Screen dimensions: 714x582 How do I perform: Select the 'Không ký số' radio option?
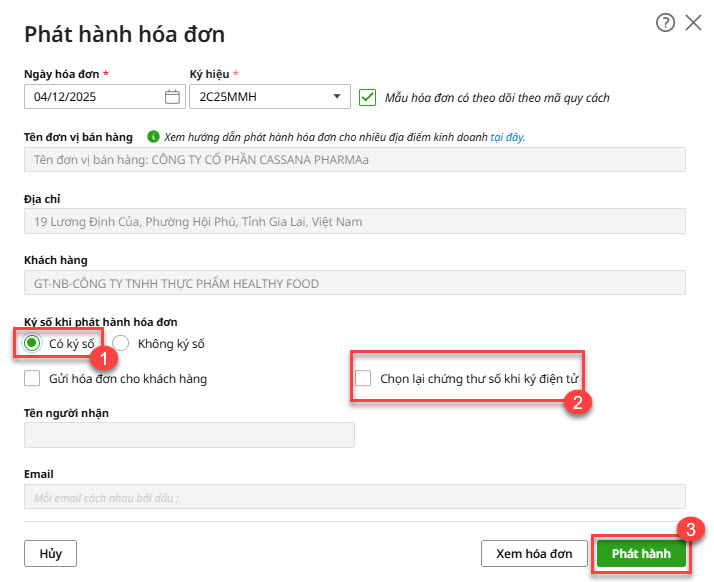point(121,344)
